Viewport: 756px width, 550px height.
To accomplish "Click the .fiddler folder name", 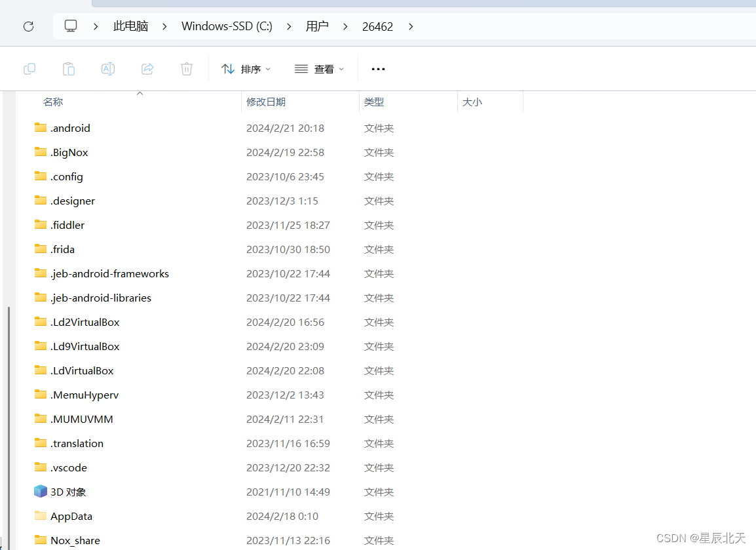I will [x=67, y=225].
